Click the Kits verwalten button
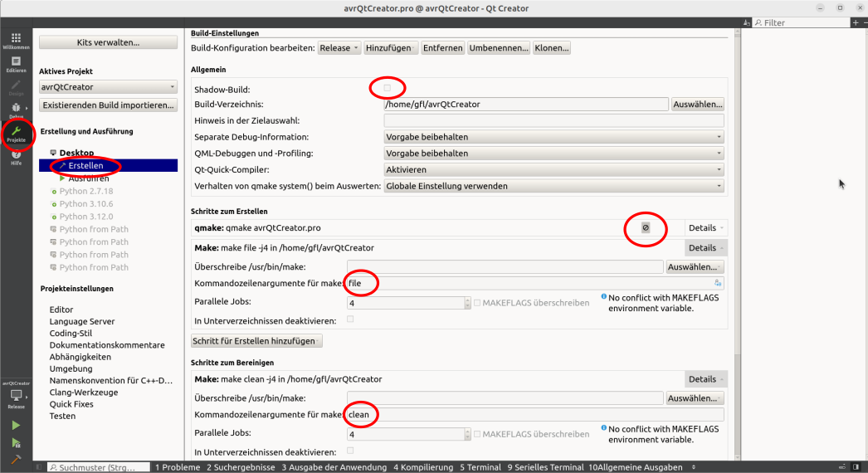The width and height of the screenshot is (868, 473). coord(108,42)
